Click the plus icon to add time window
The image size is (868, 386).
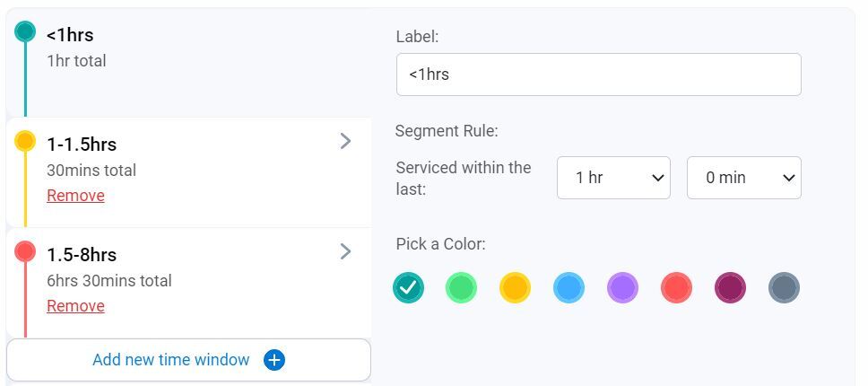274,360
